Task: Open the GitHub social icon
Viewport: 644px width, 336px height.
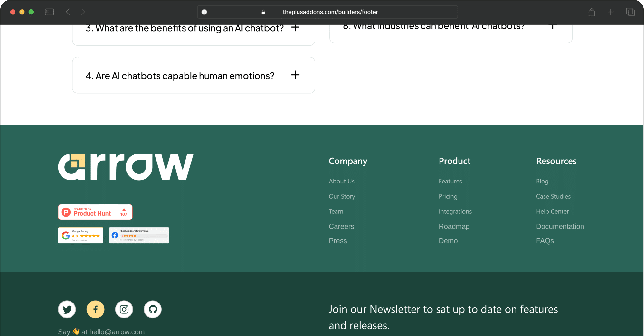Action: pyautogui.click(x=153, y=309)
